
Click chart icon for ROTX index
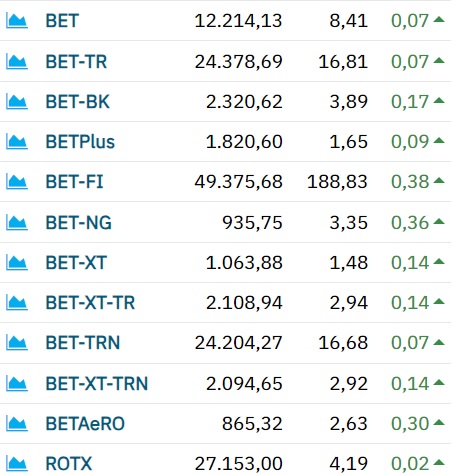17,464
